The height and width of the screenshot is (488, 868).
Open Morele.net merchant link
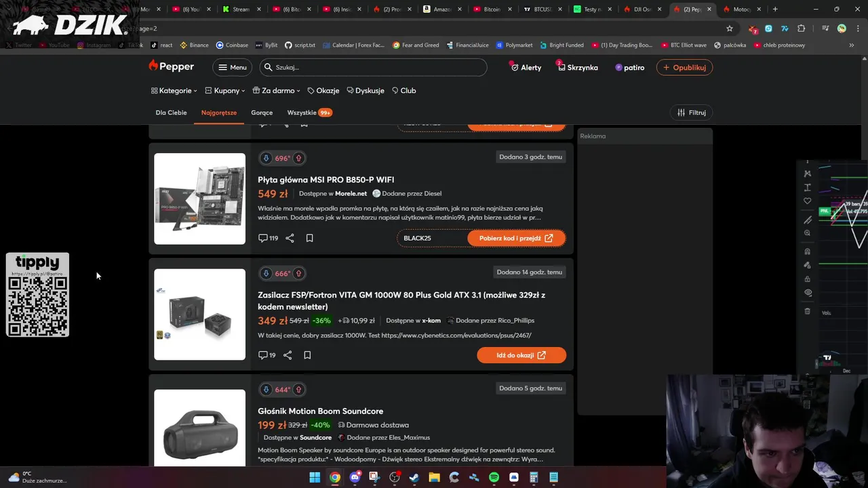click(x=351, y=194)
